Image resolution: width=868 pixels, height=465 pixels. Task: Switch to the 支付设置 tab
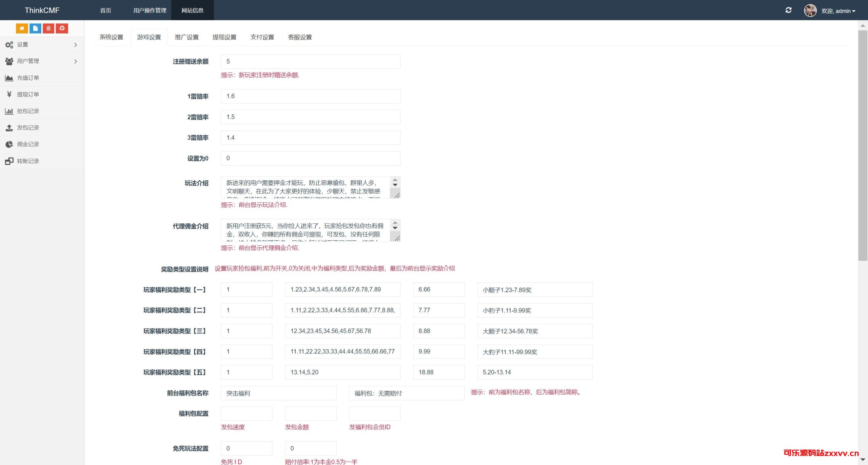click(x=262, y=37)
